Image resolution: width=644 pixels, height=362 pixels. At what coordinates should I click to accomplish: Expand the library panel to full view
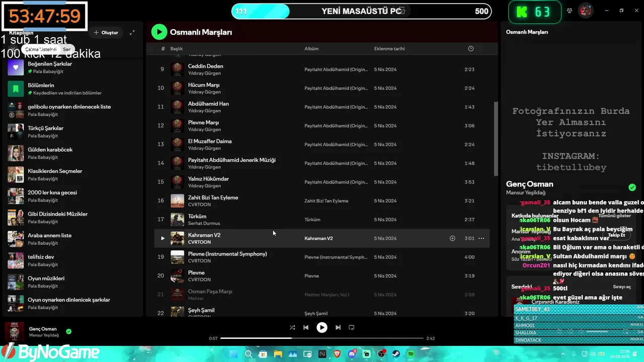coord(132,33)
